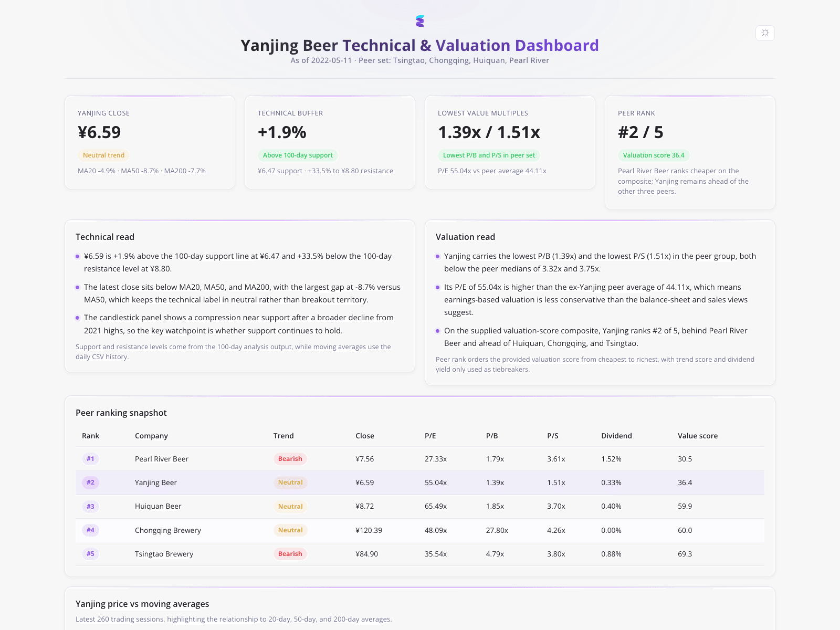Click the P/S column header
Viewport: 840px width, 630px height.
click(553, 436)
